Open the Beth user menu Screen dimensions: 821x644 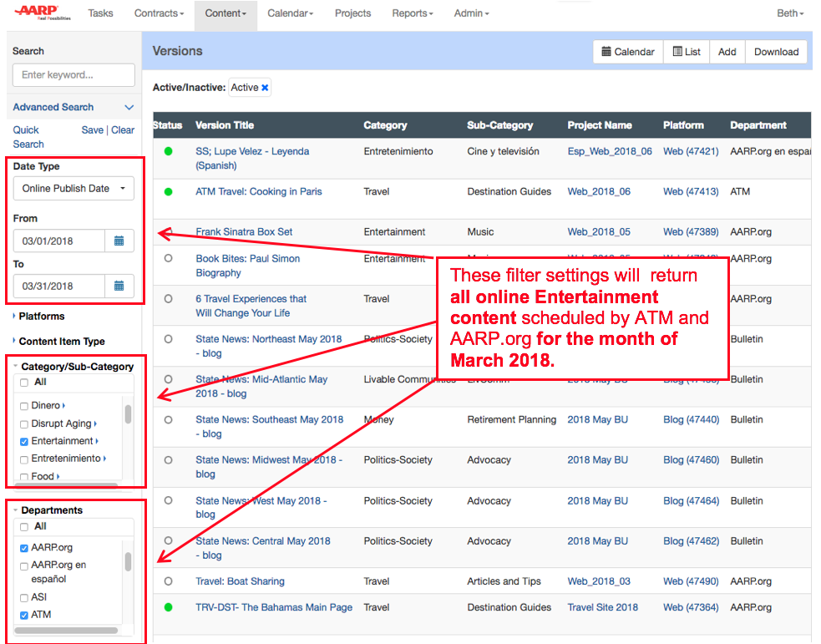[790, 13]
